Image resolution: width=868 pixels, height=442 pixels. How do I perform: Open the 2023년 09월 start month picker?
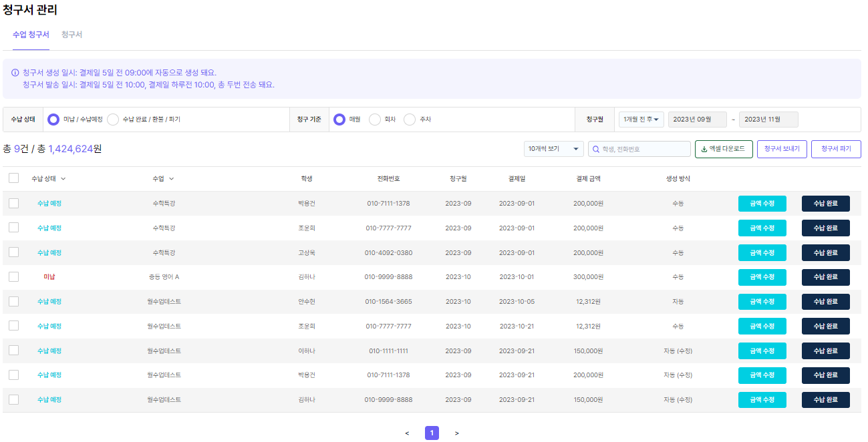697,120
